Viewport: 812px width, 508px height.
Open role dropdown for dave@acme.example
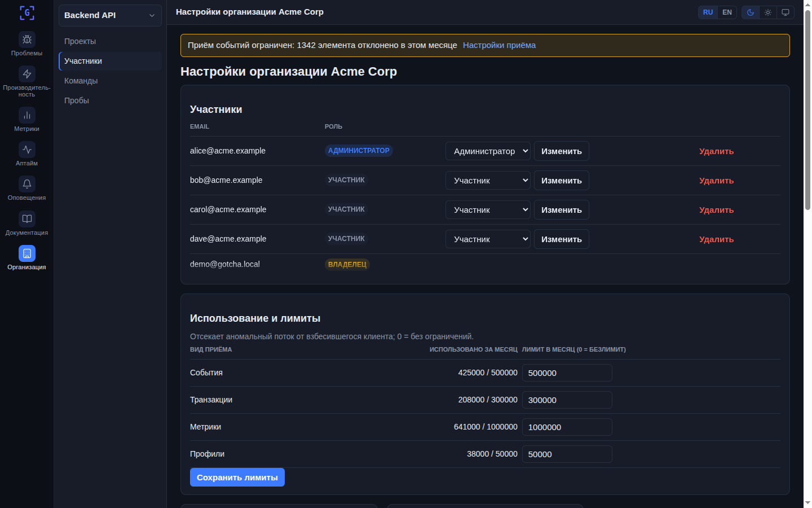click(488, 239)
